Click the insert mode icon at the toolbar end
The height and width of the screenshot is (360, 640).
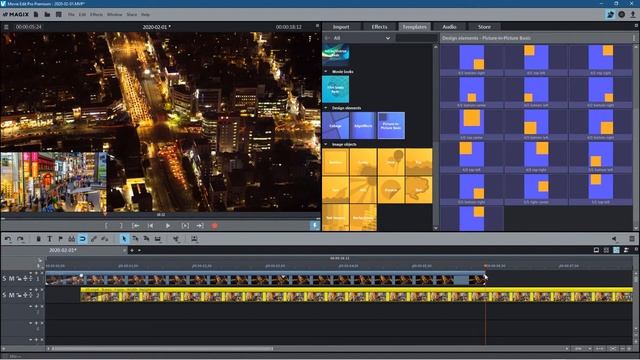click(194, 239)
